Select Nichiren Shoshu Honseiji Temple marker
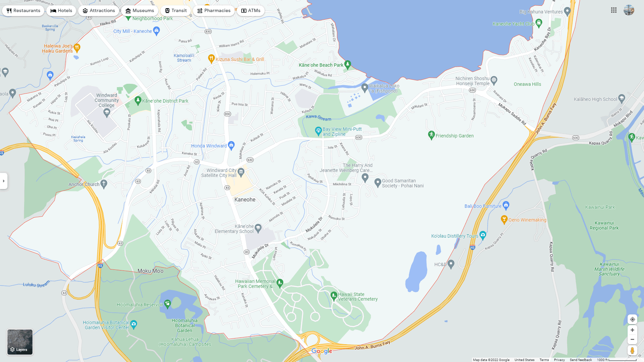 tap(494, 80)
